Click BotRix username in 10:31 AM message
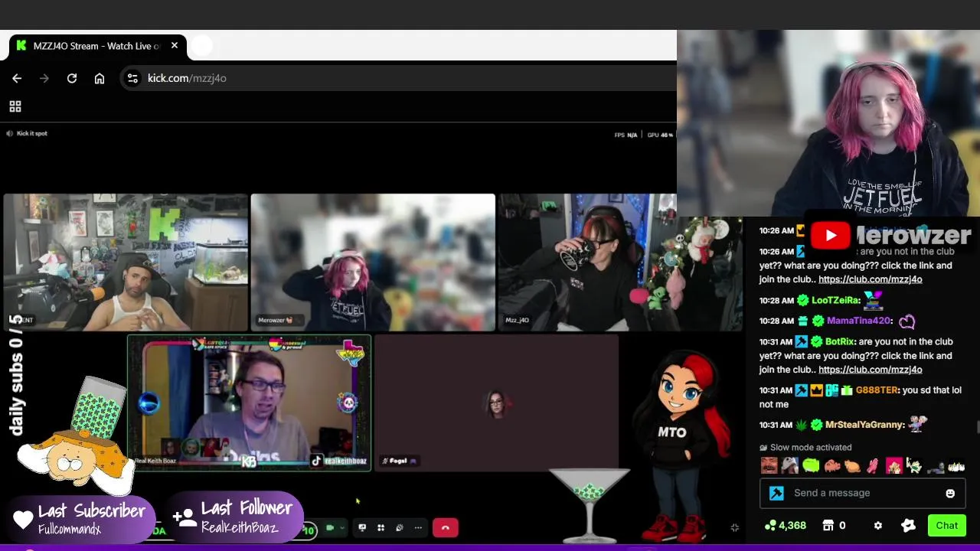This screenshot has height=551, width=980. tap(839, 342)
